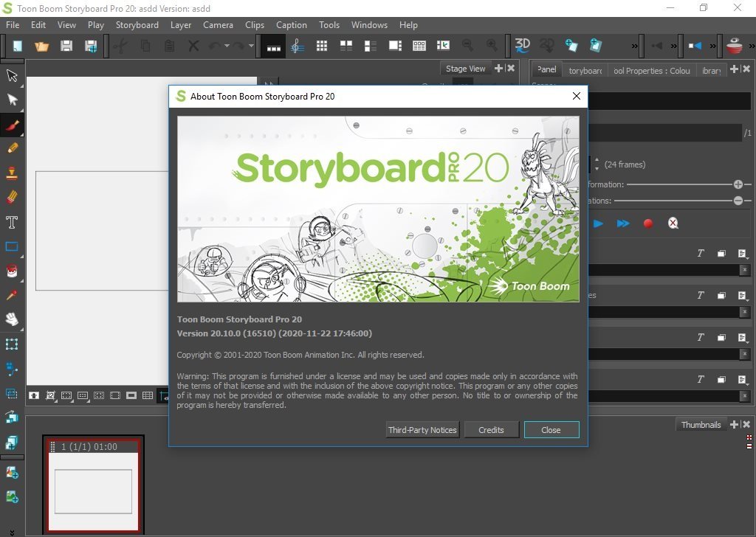Switch to the Tool Properties tab
This screenshot has width=756, height=537.
pos(651,71)
